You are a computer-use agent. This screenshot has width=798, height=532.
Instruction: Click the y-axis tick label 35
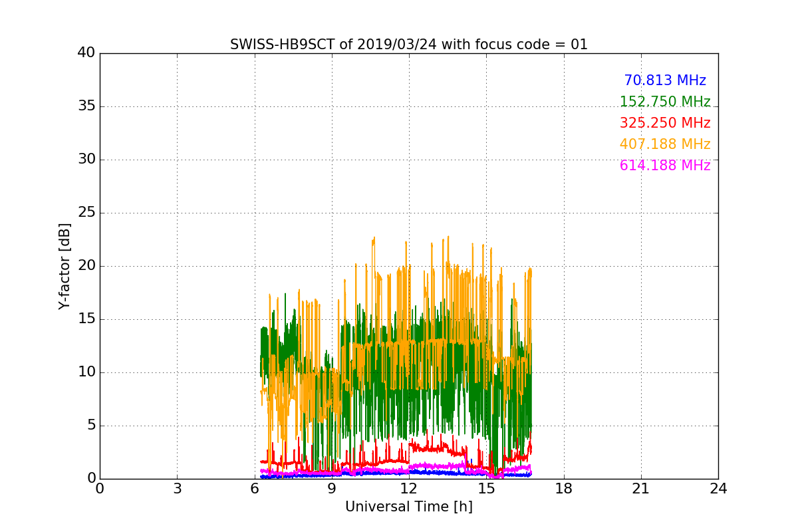[x=86, y=106]
